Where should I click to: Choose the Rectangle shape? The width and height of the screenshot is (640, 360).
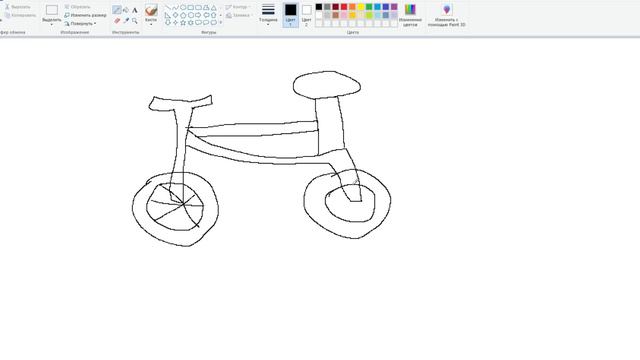tap(191, 7)
